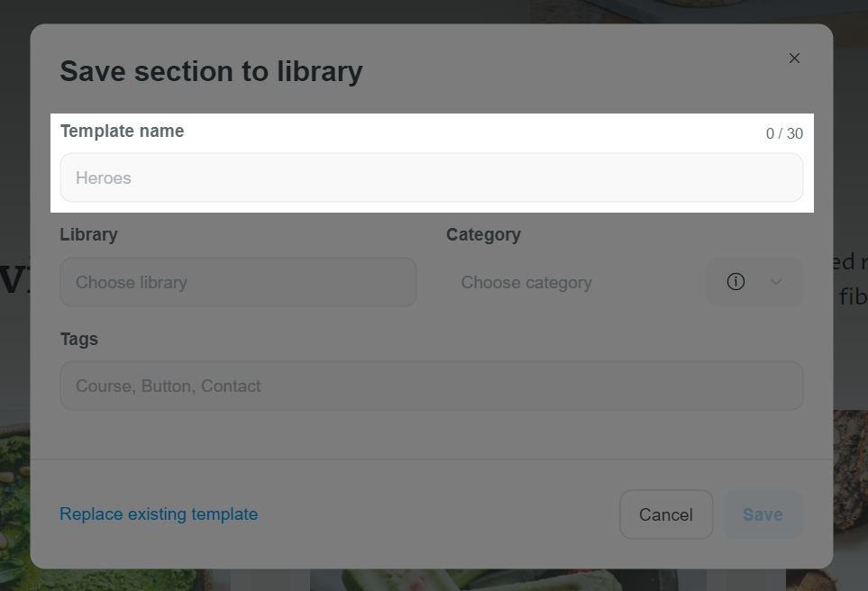
Task: Click the bottom center background food image
Action: coord(505,580)
